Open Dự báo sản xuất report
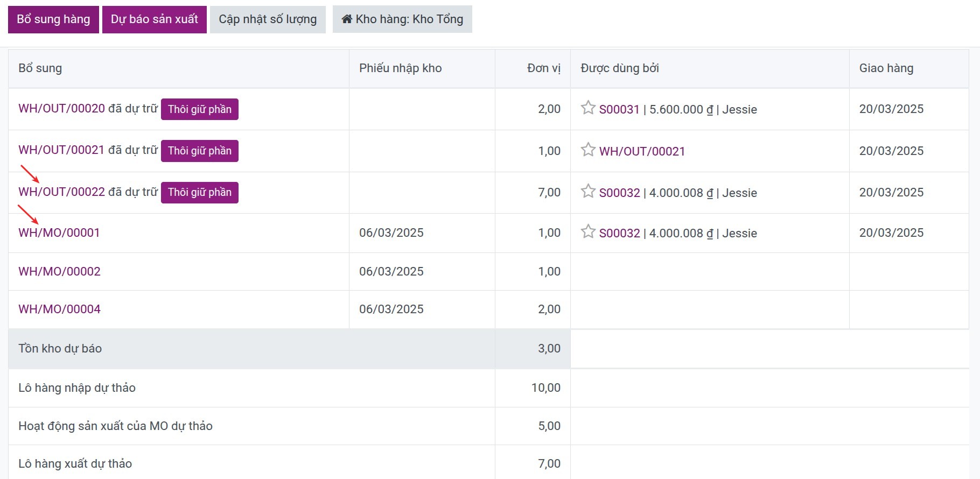Image resolution: width=980 pixels, height=479 pixels. [x=155, y=19]
